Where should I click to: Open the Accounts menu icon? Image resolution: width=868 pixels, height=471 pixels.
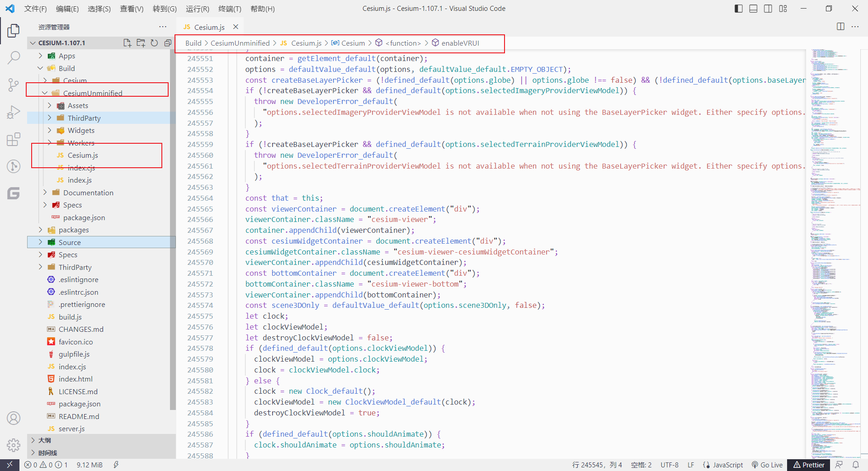click(14, 418)
